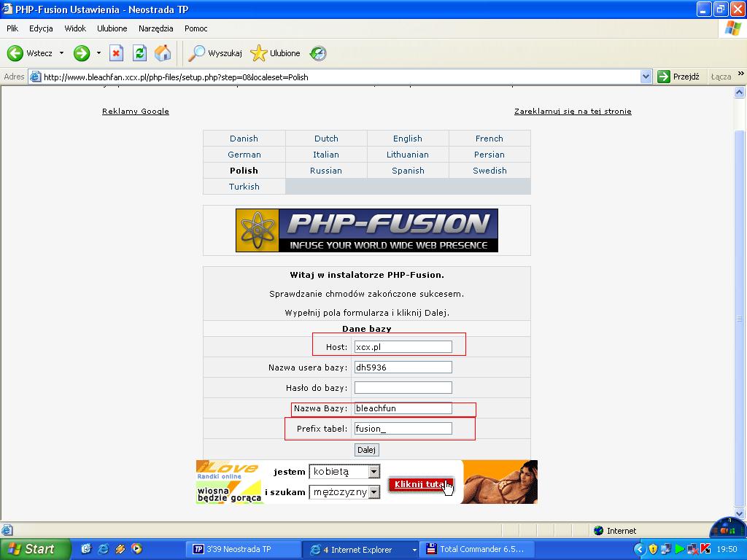The height and width of the screenshot is (560, 747).
Task: Open Back button history dropdown arrow
Action: [x=61, y=53]
